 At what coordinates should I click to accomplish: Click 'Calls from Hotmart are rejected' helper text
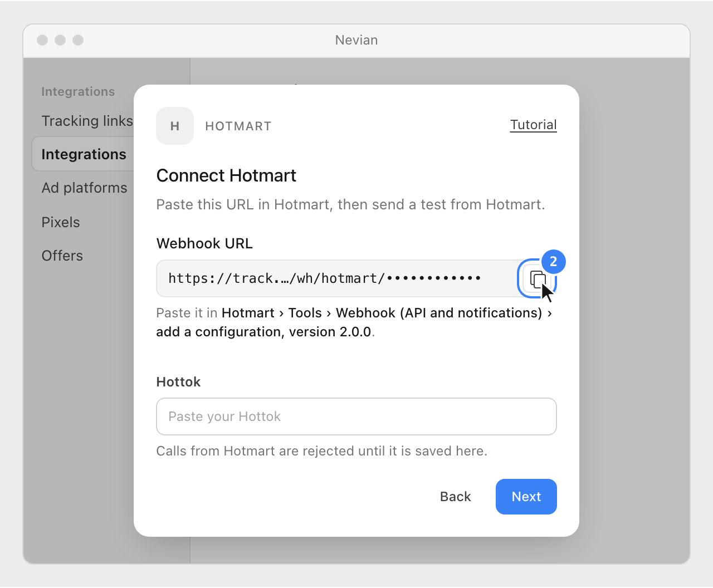(x=321, y=451)
